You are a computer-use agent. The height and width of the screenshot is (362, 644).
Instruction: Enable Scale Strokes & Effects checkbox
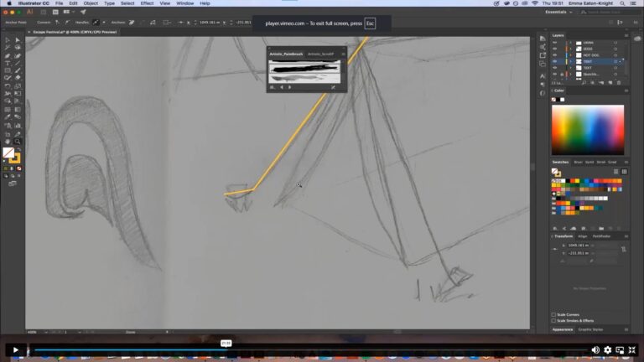pos(553,321)
